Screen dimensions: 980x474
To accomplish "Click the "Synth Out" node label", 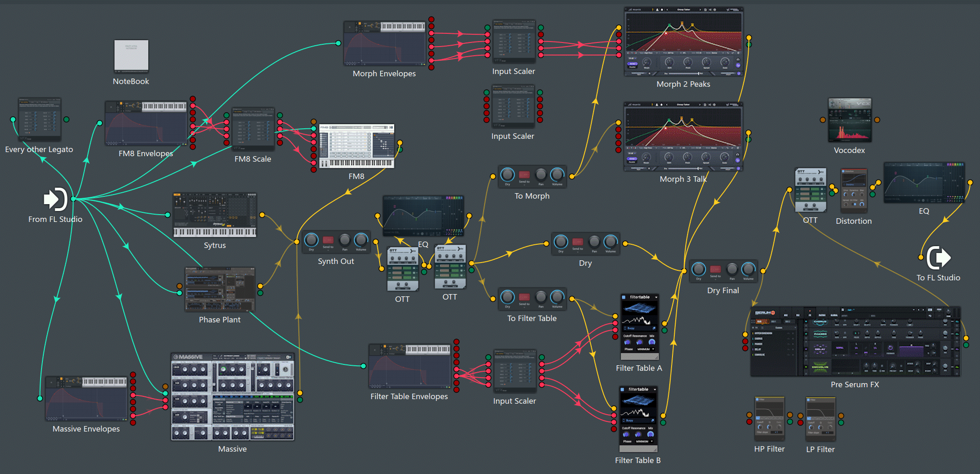I will pos(336,261).
